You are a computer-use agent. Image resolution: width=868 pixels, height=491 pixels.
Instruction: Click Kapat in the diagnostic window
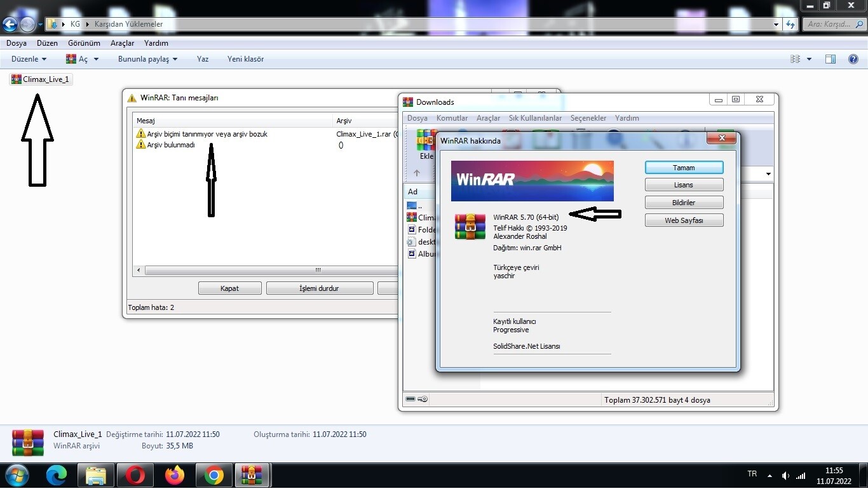pyautogui.click(x=230, y=288)
